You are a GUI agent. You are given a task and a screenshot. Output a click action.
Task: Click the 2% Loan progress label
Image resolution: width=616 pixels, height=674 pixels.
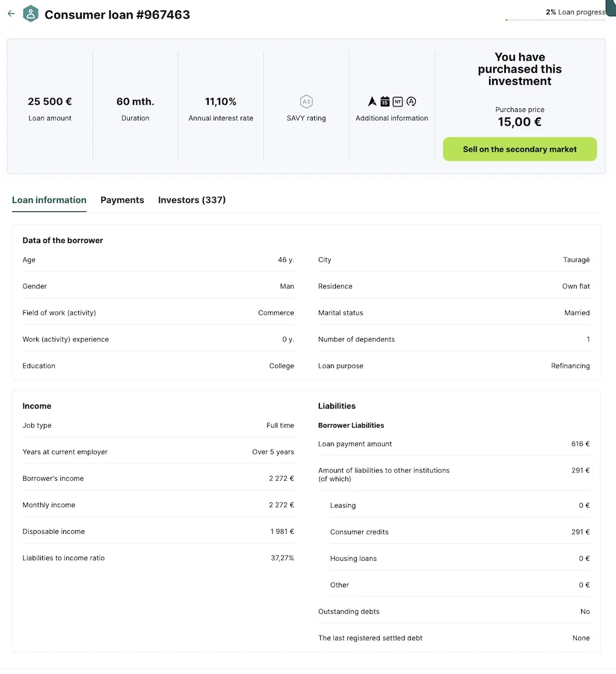576,12
